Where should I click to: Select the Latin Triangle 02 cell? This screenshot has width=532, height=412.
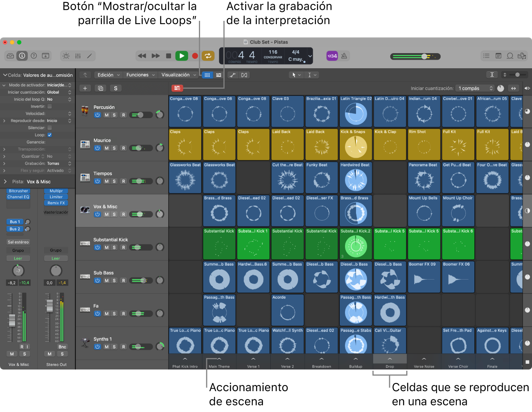pos(356,111)
